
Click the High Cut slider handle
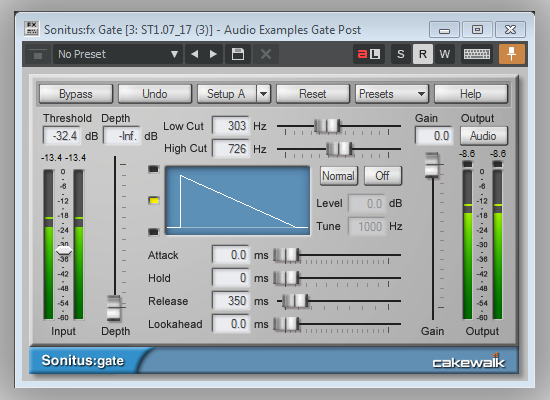tap(339, 149)
